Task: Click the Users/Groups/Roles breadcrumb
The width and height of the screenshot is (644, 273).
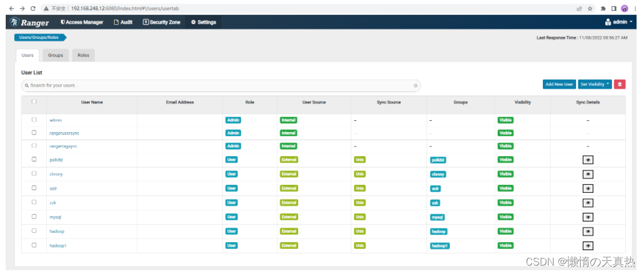Action: pos(39,37)
